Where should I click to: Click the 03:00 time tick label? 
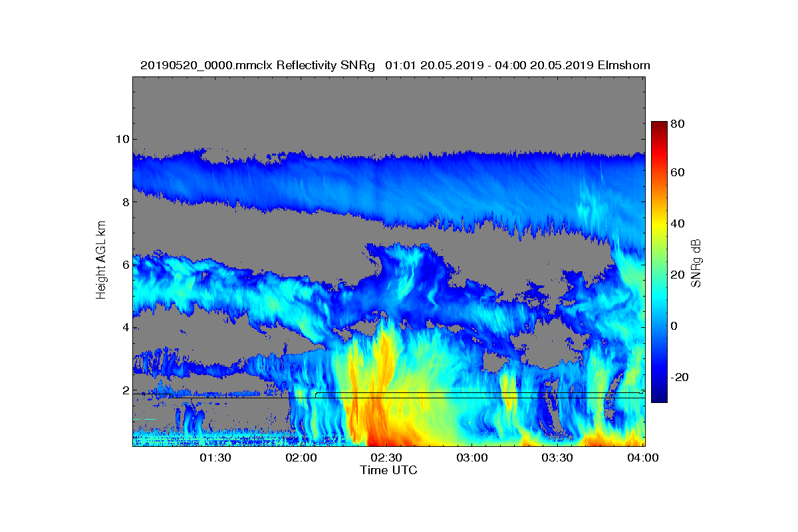(x=472, y=458)
